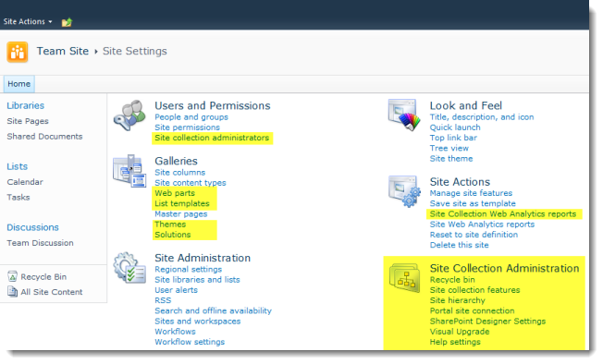This screenshot has height=364, width=603.
Task: Click the Galleries section icon
Action: point(129,171)
